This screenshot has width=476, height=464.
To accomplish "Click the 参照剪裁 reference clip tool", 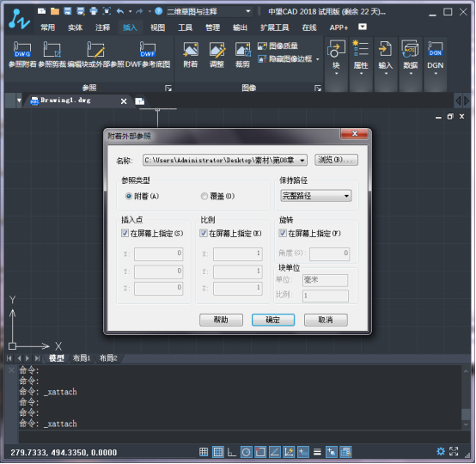I will click(x=52, y=55).
